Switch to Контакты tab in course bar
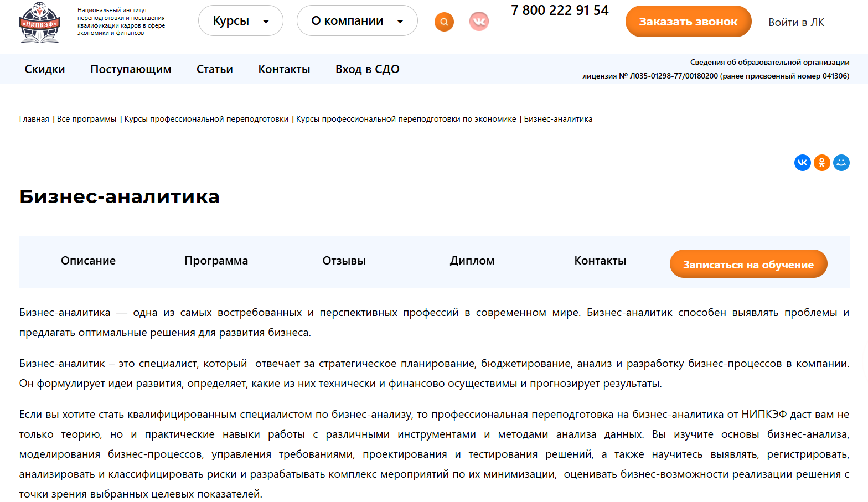Image resolution: width=868 pixels, height=502 pixels. click(x=600, y=261)
